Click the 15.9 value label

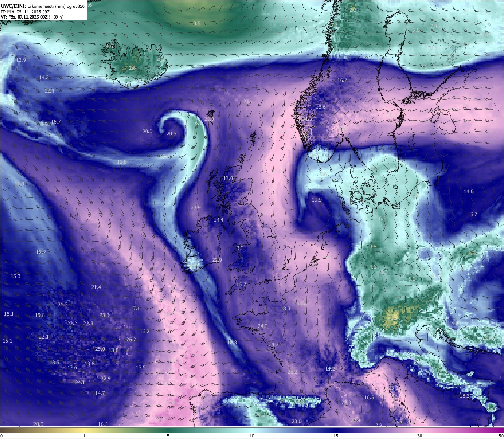pos(397,422)
